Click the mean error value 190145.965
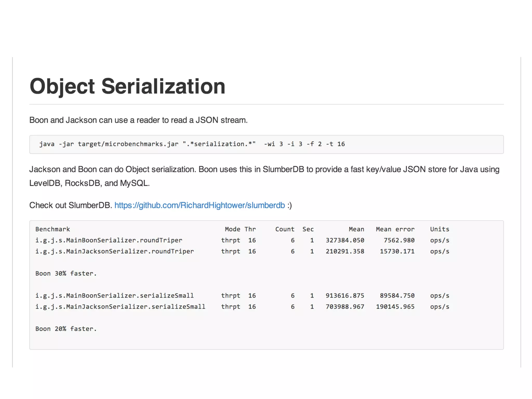Screen dimensions: 532x399 tap(395, 307)
